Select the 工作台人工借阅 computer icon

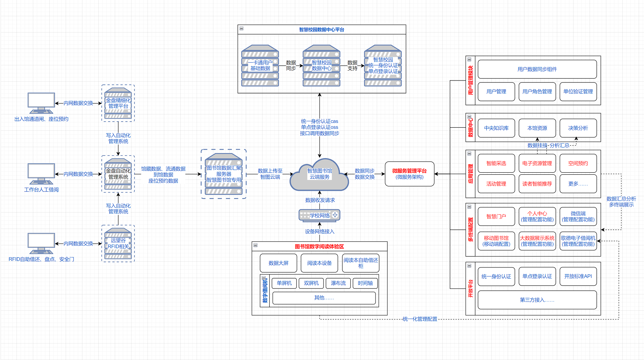click(41, 174)
